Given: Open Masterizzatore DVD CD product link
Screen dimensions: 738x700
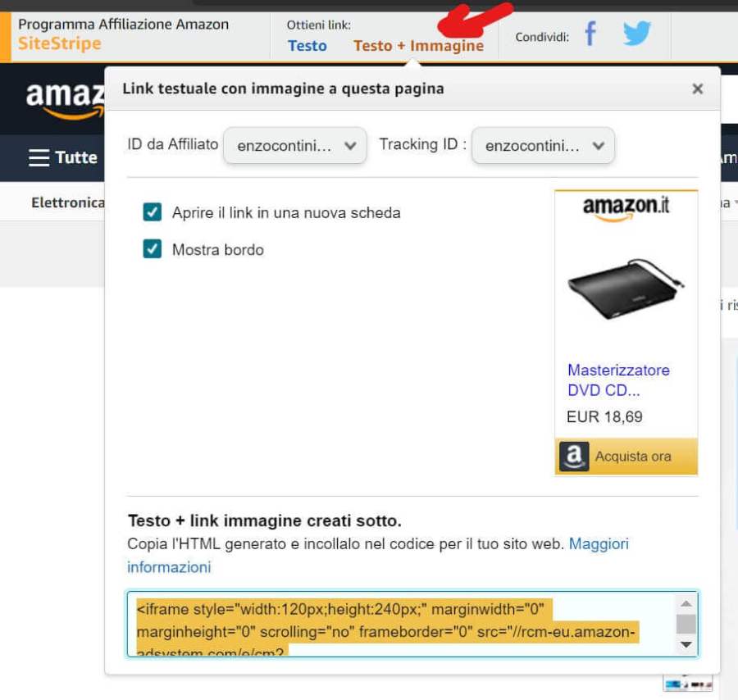Looking at the screenshot, I should coord(618,380).
